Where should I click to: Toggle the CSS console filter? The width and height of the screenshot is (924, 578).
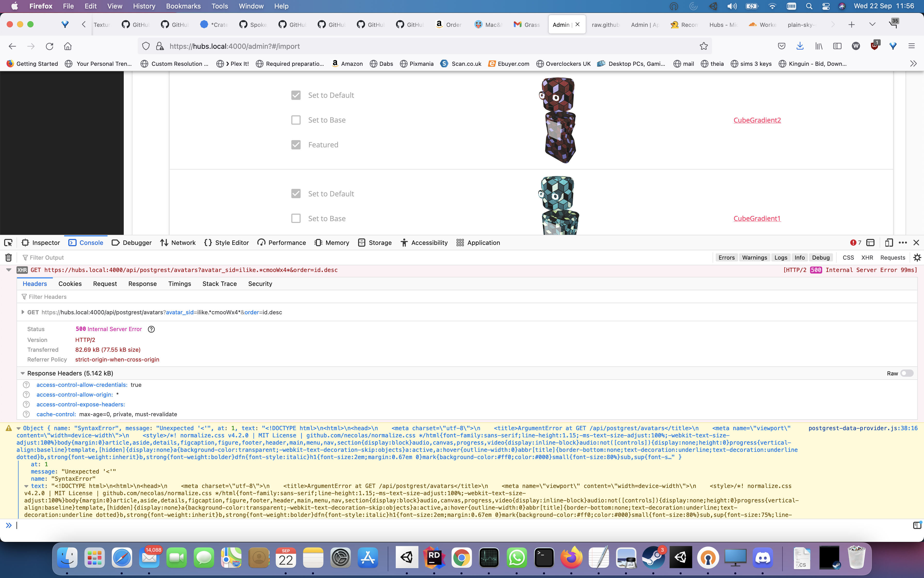(848, 258)
